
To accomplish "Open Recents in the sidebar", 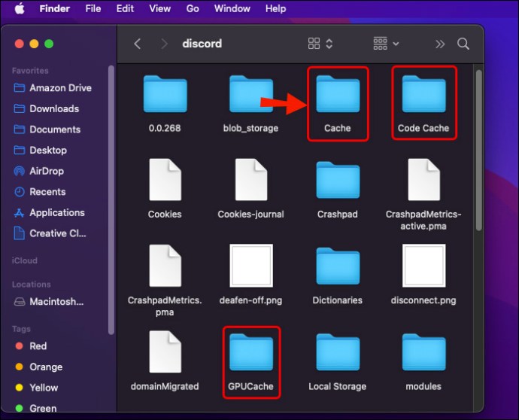I will click(40, 192).
